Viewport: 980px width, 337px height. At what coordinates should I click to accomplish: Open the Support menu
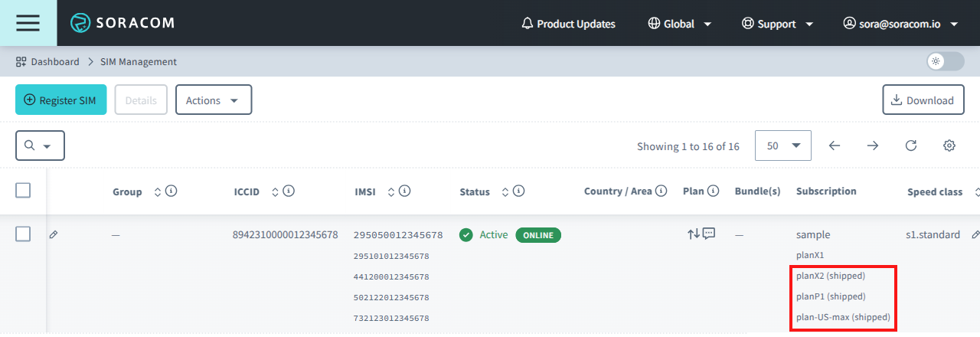(778, 24)
